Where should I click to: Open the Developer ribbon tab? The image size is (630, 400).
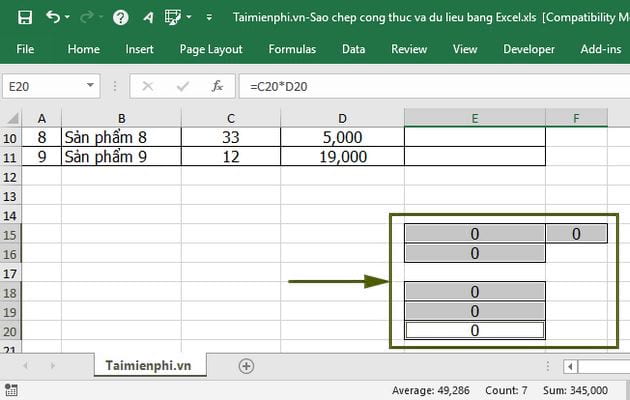tap(529, 49)
